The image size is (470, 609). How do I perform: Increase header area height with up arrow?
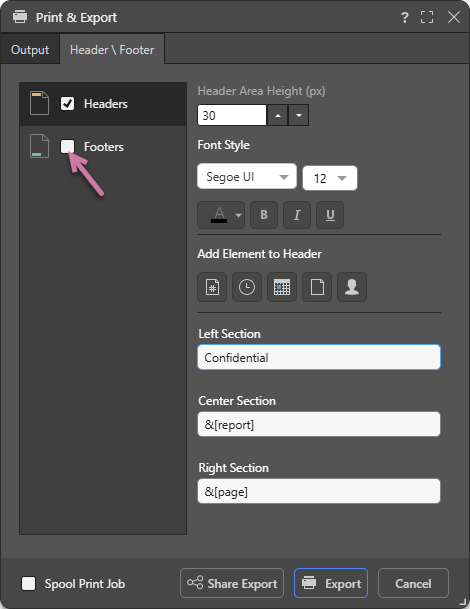(x=277, y=115)
